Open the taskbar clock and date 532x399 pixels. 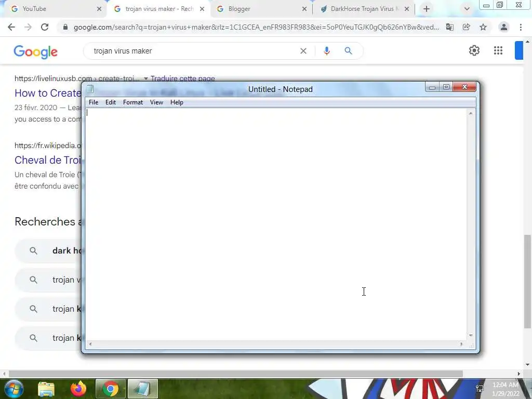coord(505,389)
